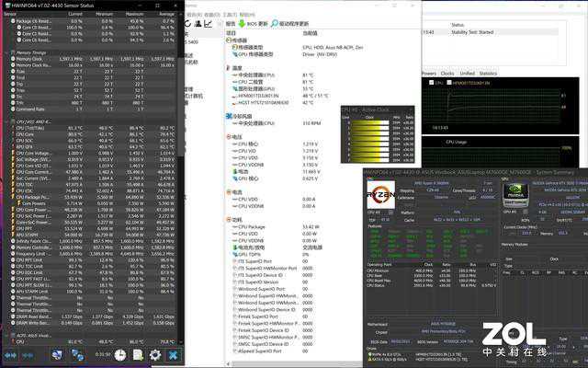This screenshot has height=368, width=588.
Task: Click the reset clock icon in HWiNFO
Action: (x=120, y=355)
